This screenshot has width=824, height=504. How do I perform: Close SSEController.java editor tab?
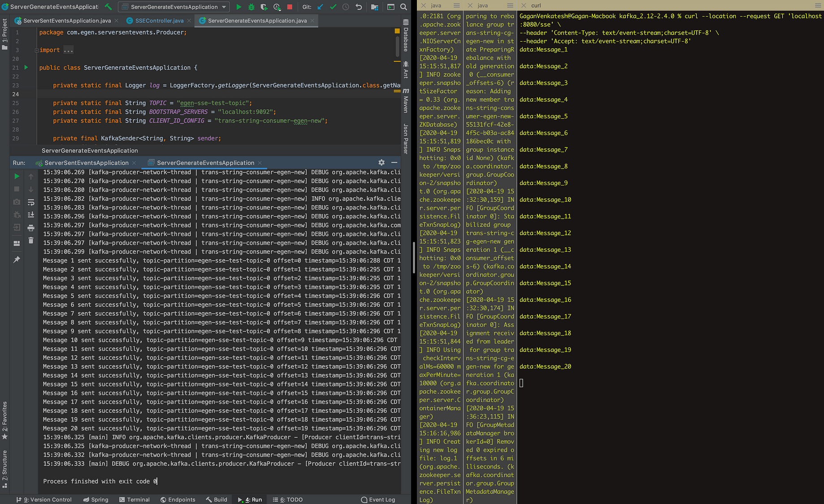[189, 21]
